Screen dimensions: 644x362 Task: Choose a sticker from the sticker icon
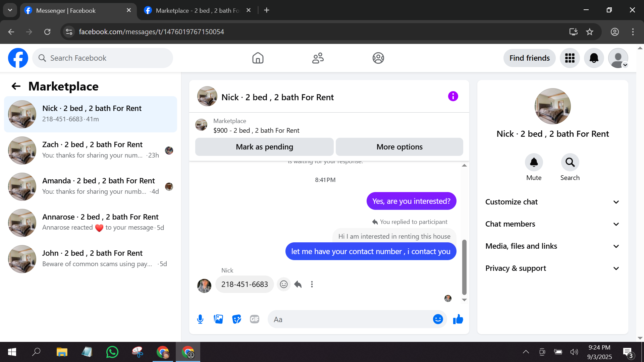pos(236,319)
